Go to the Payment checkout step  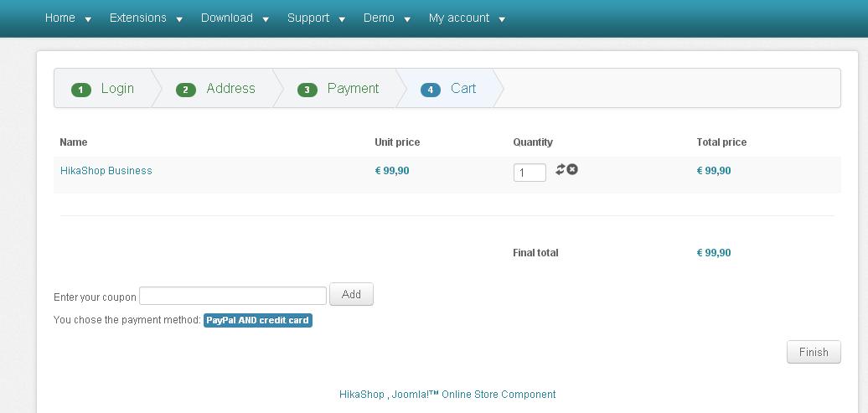tap(338, 89)
